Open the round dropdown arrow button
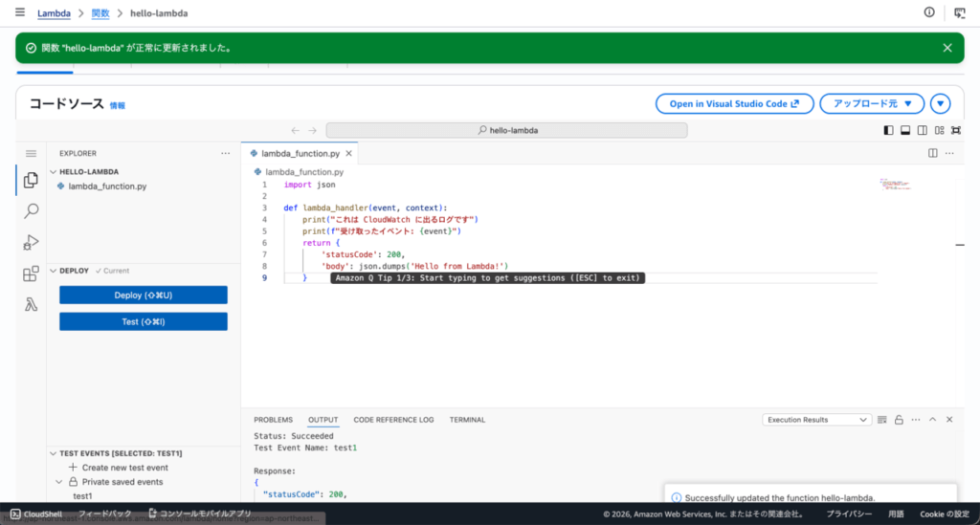 pyautogui.click(x=940, y=103)
